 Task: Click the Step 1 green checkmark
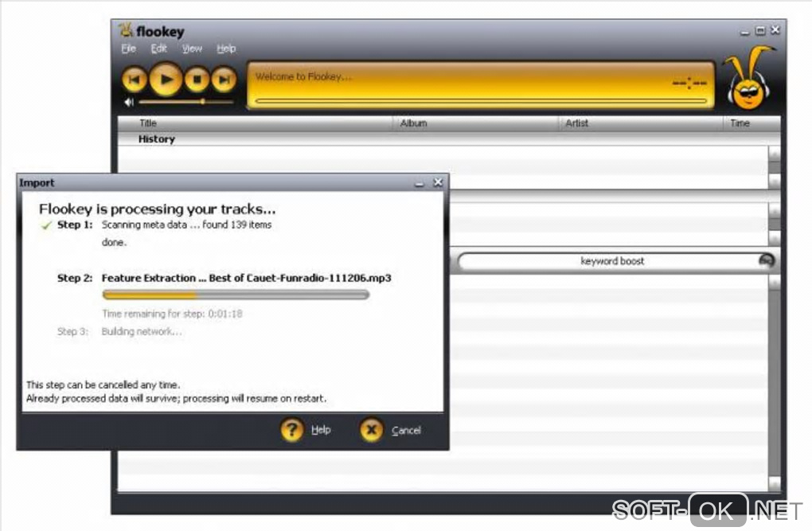pyautogui.click(x=47, y=225)
